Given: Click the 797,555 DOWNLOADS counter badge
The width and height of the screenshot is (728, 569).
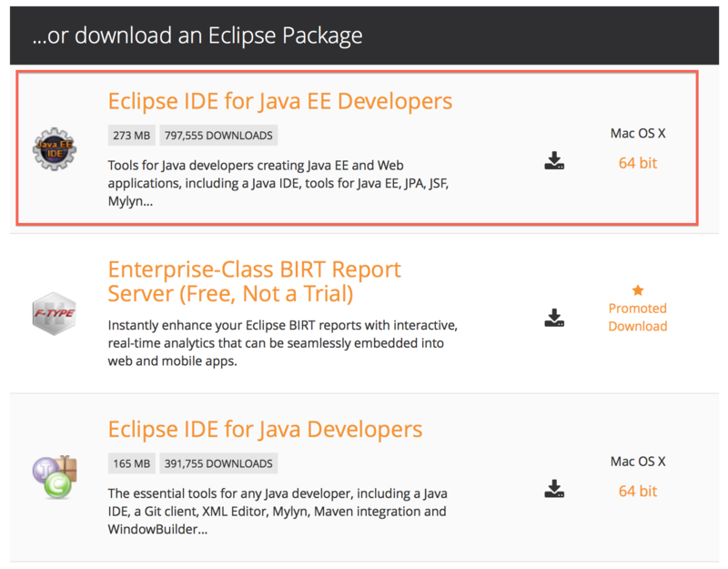Looking at the screenshot, I should pyautogui.click(x=218, y=134).
